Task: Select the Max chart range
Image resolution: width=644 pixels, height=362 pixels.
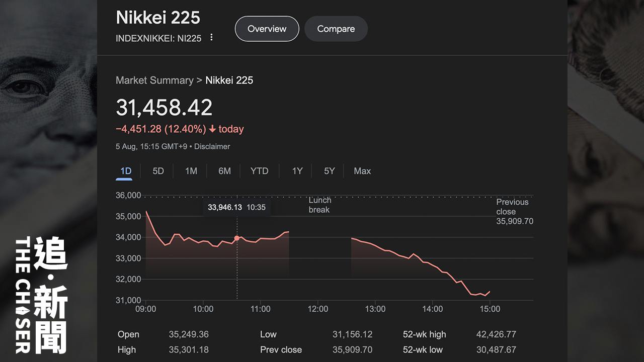Action: point(362,171)
